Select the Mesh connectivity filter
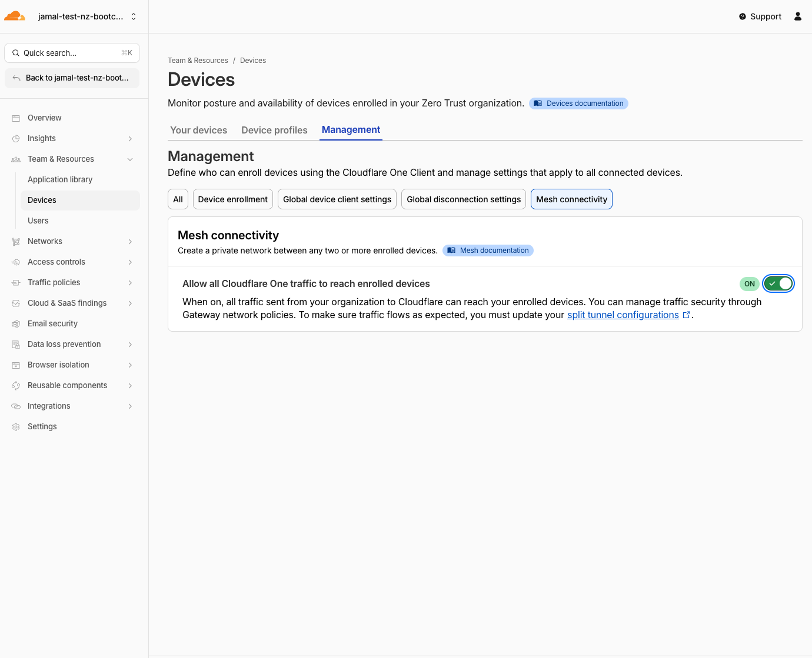Viewport: 812px width, 658px height. [x=571, y=199]
